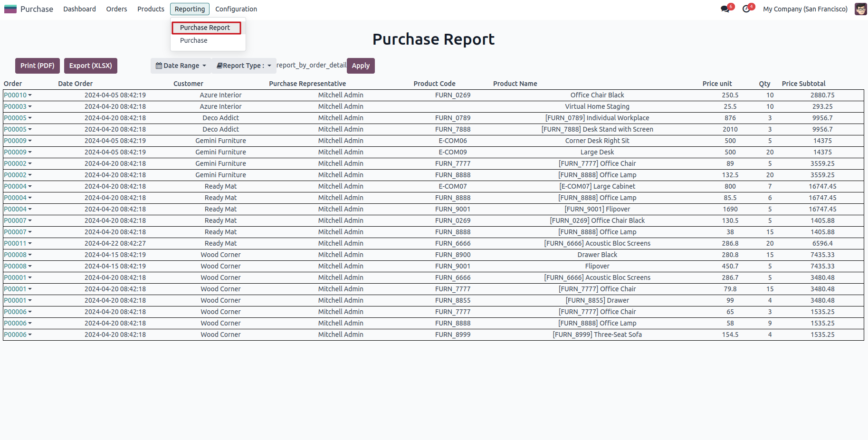868x440 pixels.
Task: Open the Configuration menu
Action: [x=236, y=9]
